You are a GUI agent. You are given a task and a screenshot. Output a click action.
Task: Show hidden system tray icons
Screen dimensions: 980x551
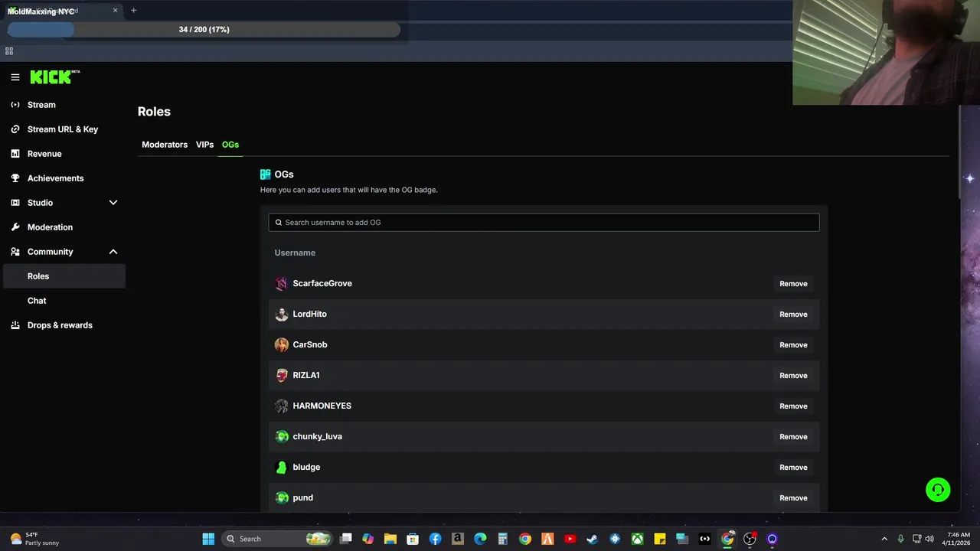pos(884,539)
